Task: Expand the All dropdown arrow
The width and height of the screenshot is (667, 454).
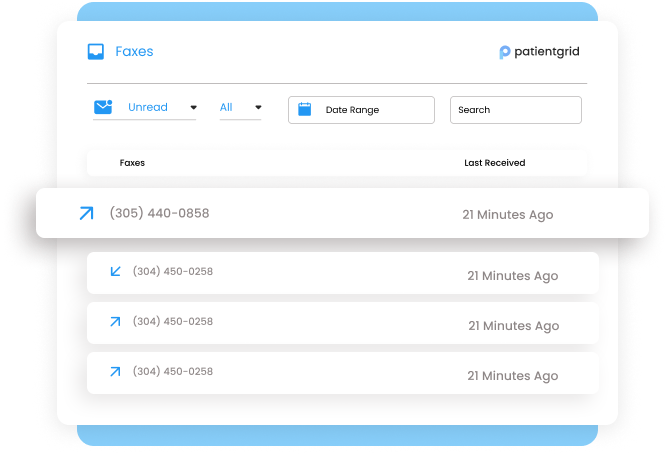Action: [258, 107]
